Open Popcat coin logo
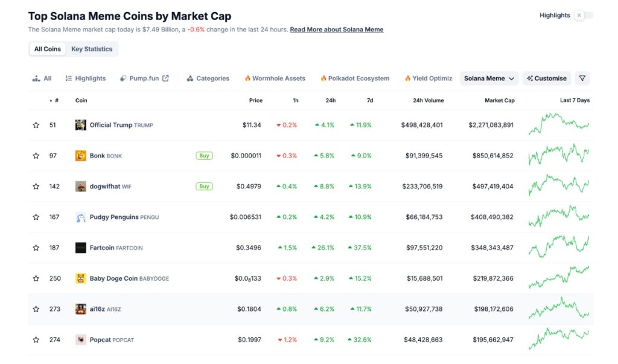 (80, 339)
